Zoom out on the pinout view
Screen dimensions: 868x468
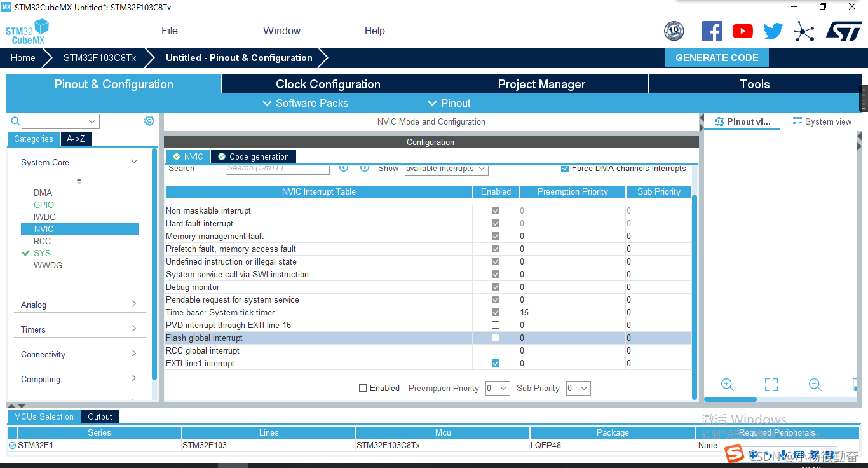point(815,385)
